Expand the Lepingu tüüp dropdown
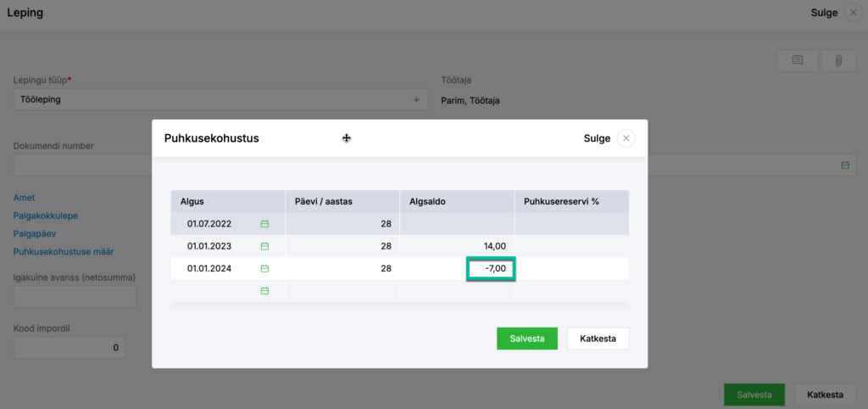The image size is (868, 409). click(x=416, y=100)
